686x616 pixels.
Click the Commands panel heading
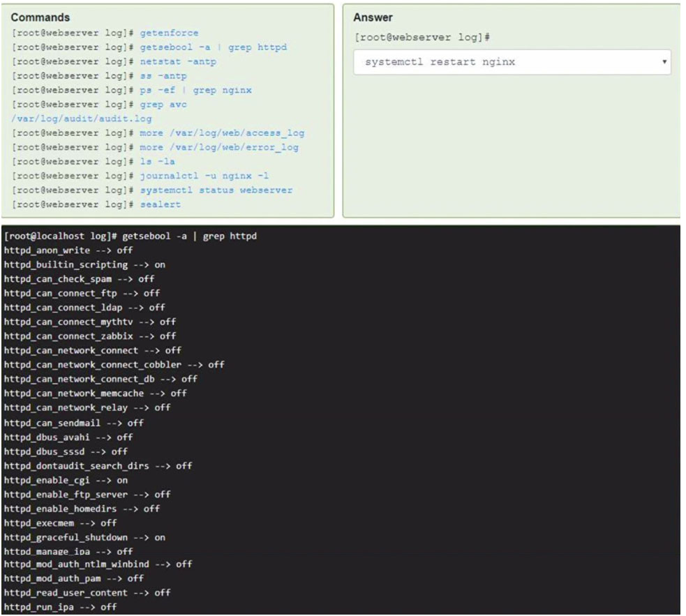(x=40, y=17)
